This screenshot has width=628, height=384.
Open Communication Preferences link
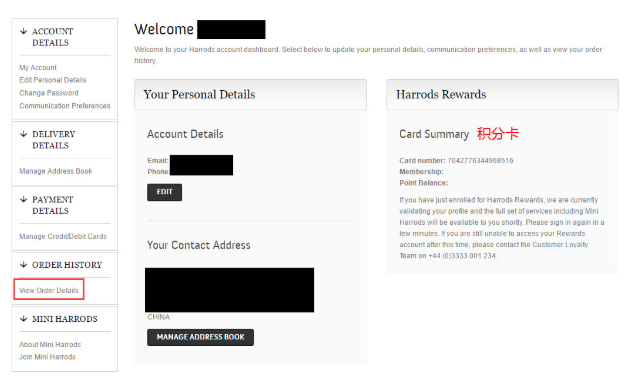[x=65, y=106]
